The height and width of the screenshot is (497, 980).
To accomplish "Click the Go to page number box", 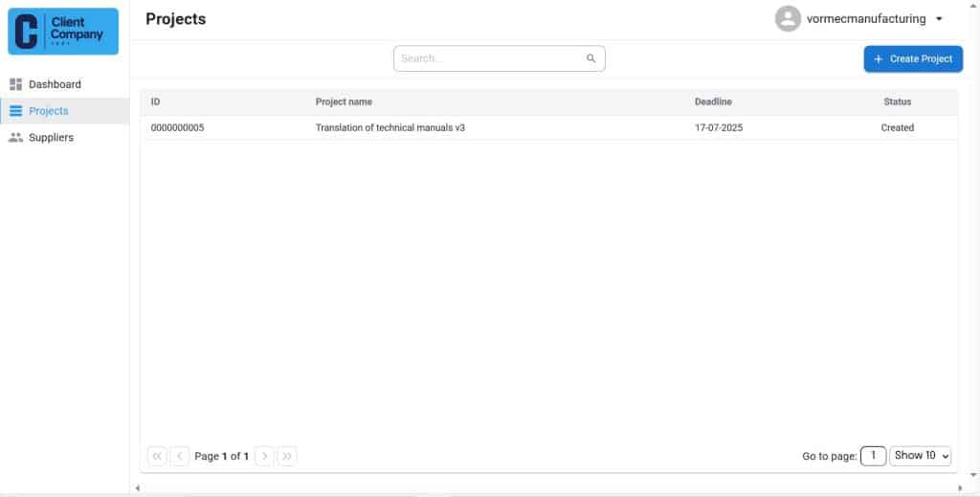I will point(873,456).
